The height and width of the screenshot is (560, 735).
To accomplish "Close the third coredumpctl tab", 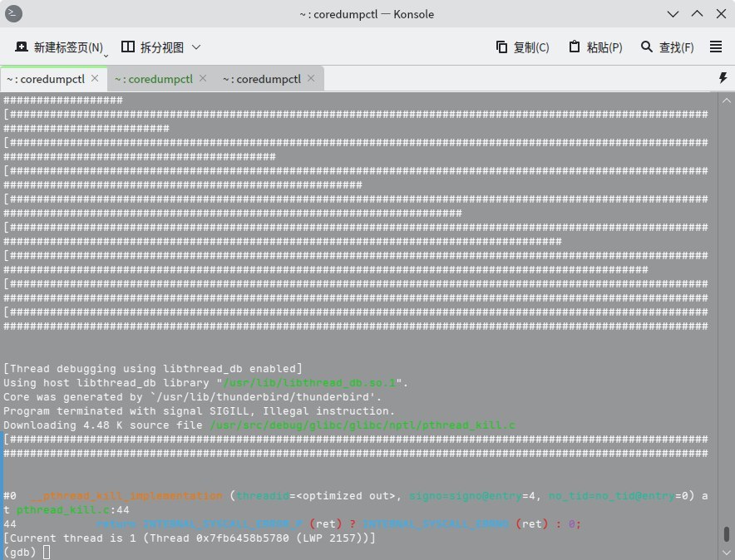I will coord(311,79).
